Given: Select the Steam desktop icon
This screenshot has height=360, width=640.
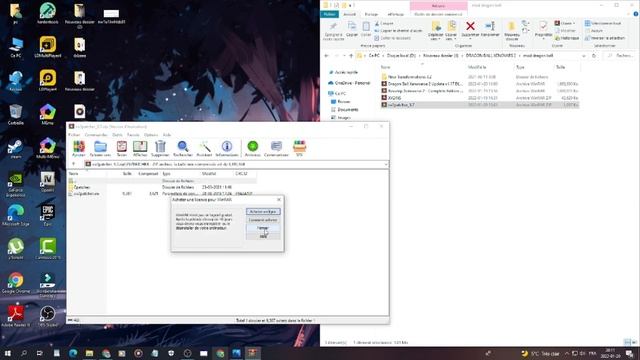Looking at the screenshot, I should [x=16, y=149].
